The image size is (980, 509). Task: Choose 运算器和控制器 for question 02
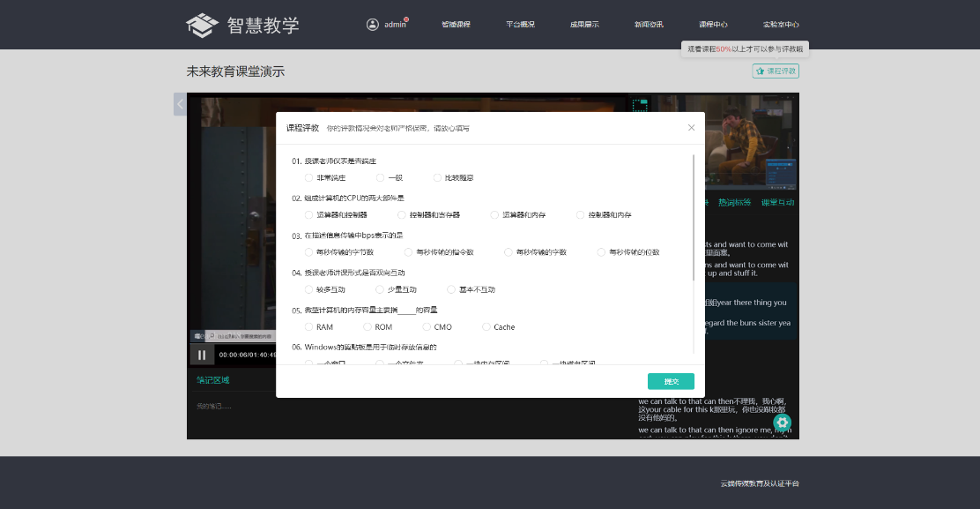[x=308, y=215]
